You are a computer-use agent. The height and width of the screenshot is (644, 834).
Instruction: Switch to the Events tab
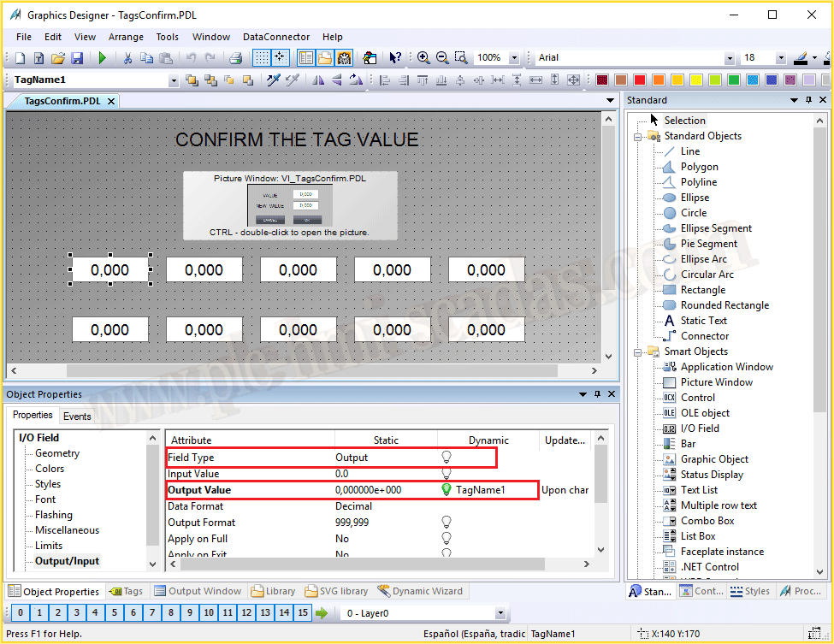point(77,417)
